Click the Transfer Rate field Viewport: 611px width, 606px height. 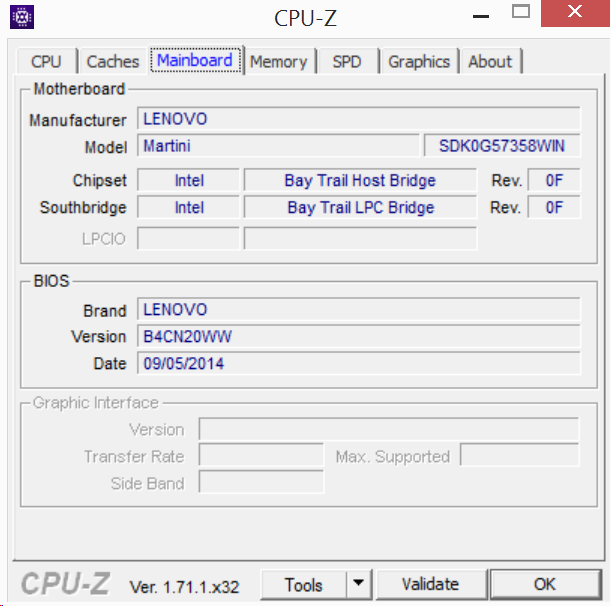[x=261, y=455]
